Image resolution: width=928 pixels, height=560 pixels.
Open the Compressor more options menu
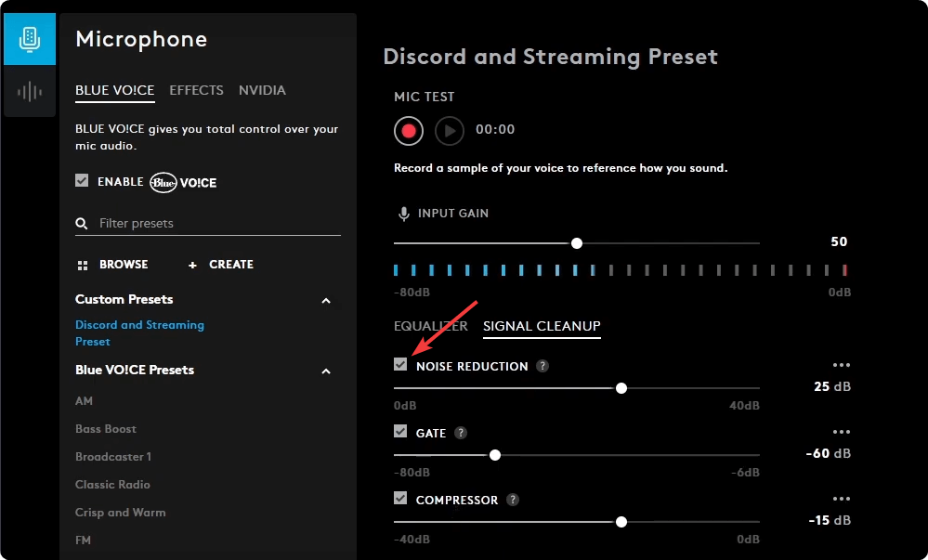click(x=841, y=499)
